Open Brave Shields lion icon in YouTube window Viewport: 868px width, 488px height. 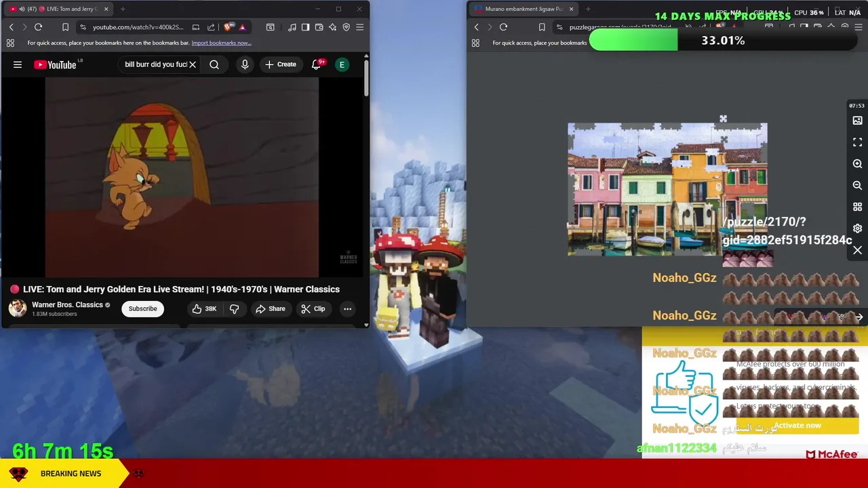(228, 27)
